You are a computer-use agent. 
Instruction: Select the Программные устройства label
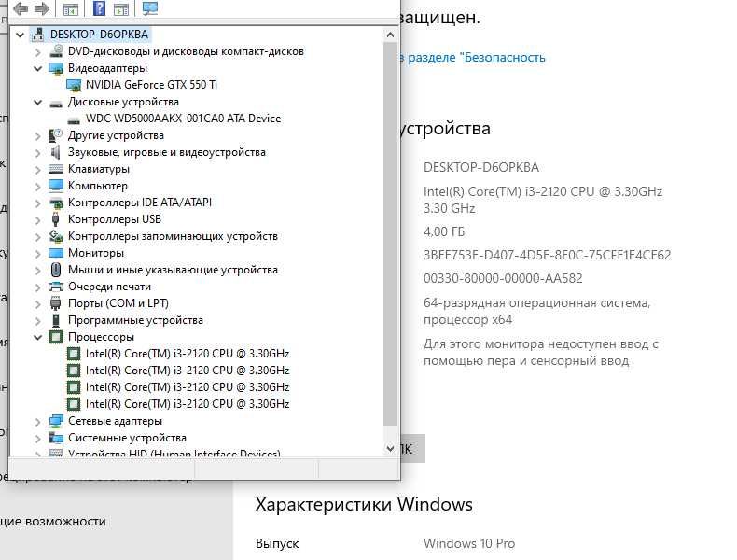pyautogui.click(x=136, y=320)
